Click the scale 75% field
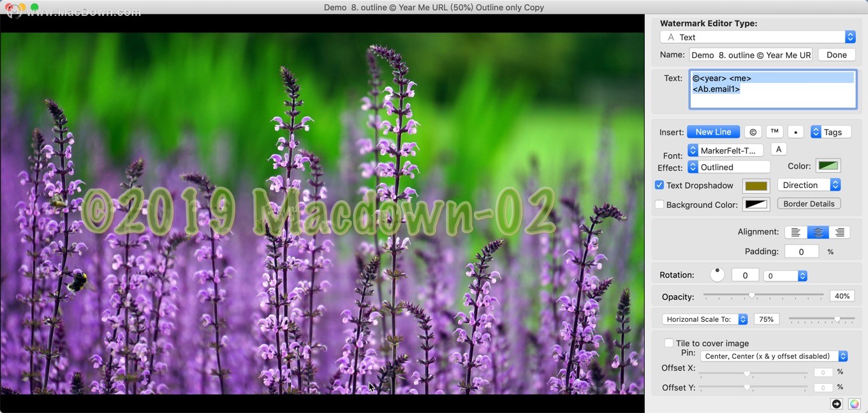 pyautogui.click(x=766, y=319)
